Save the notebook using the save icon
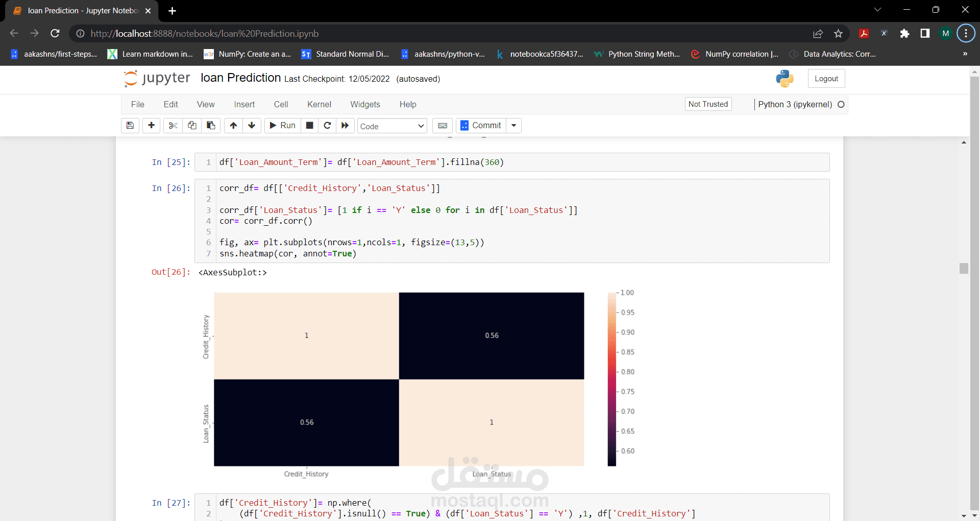The height and width of the screenshot is (521, 980). click(130, 126)
